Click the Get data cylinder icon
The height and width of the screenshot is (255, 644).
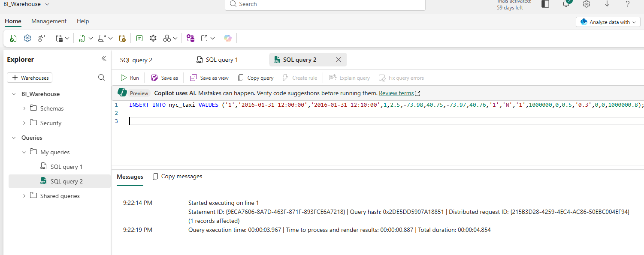pos(60,38)
